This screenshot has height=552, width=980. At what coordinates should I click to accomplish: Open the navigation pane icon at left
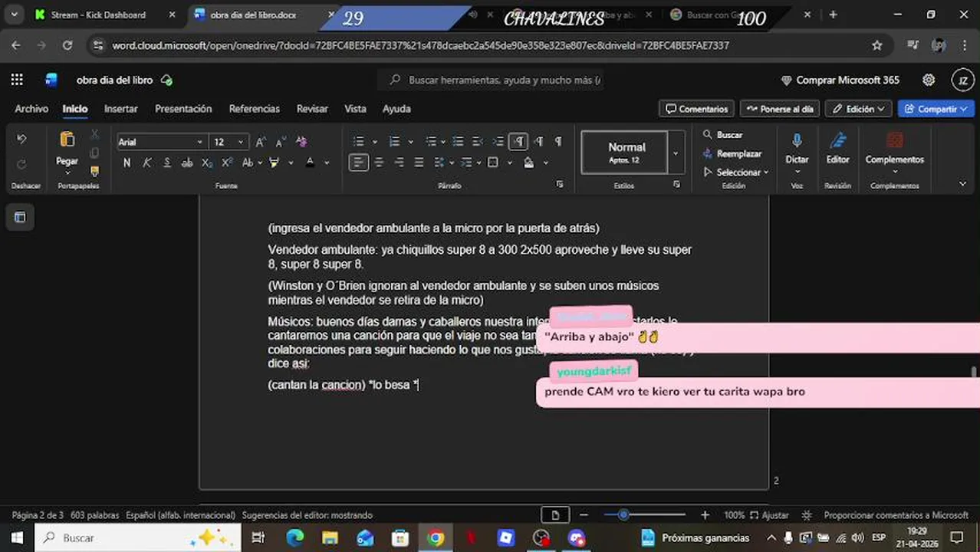[x=20, y=218]
